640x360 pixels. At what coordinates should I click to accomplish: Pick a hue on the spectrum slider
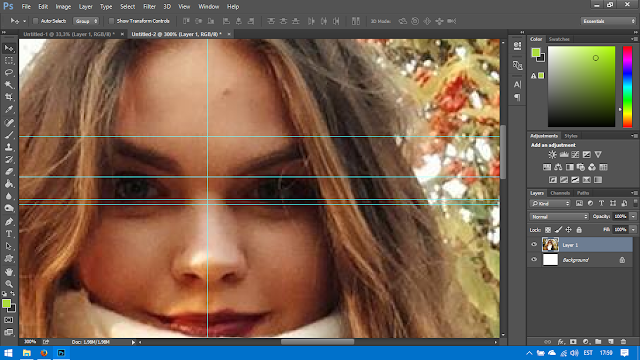coord(627,87)
